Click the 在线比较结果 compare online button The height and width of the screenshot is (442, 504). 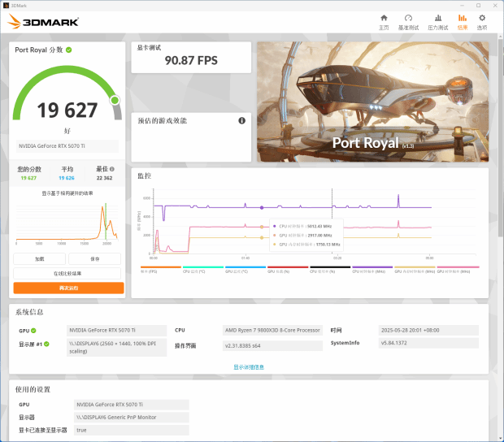click(67, 273)
